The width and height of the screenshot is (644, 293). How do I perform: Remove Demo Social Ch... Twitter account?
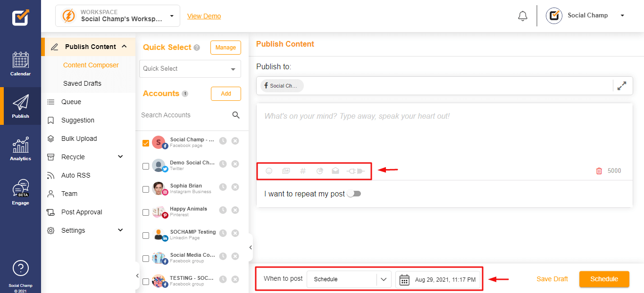[x=235, y=164]
